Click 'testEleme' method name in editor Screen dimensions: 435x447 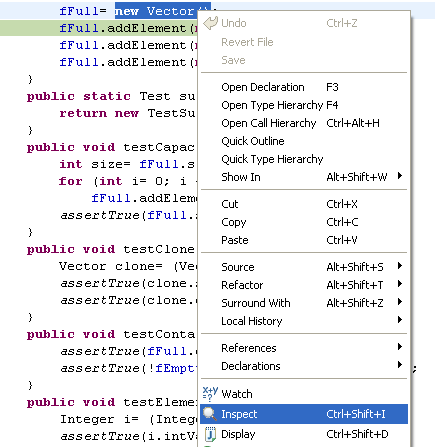pyautogui.click(x=160, y=402)
